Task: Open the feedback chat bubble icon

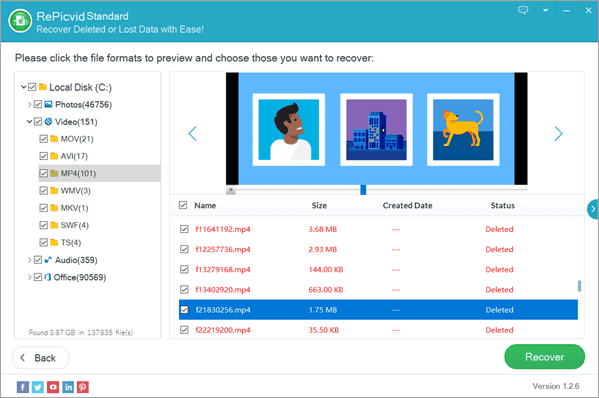Action: pos(523,10)
